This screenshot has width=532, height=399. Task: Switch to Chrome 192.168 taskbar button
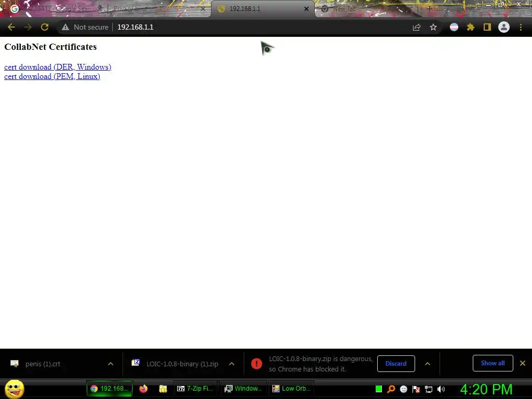(x=109, y=389)
